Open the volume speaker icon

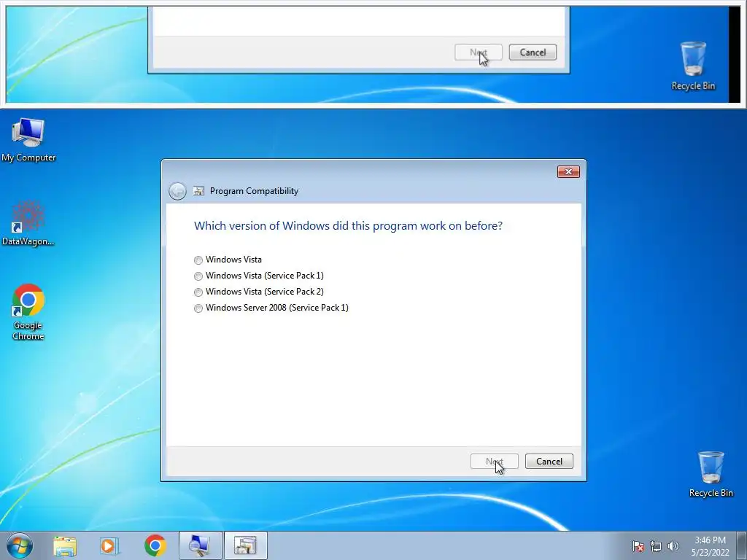[673, 546]
